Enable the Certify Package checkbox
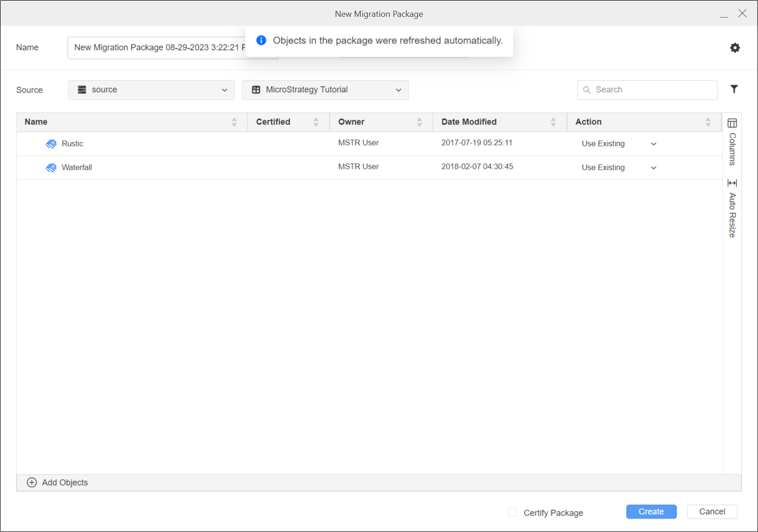 (x=513, y=512)
